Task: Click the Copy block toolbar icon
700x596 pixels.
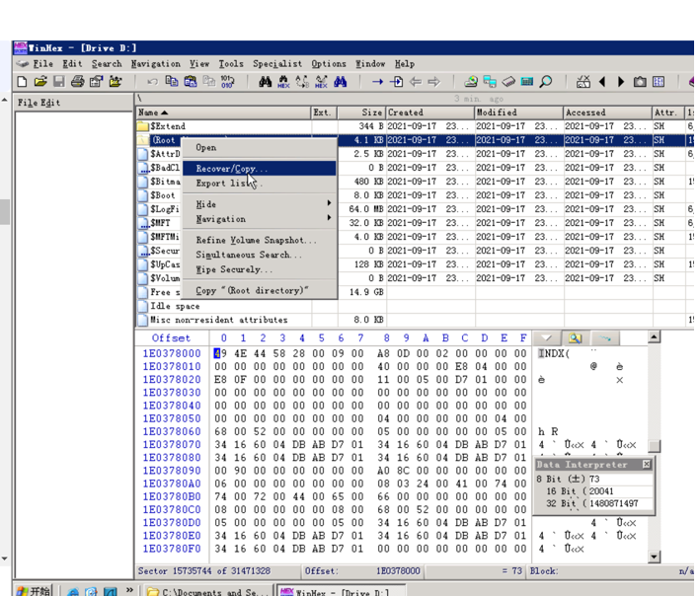Action: tap(172, 82)
